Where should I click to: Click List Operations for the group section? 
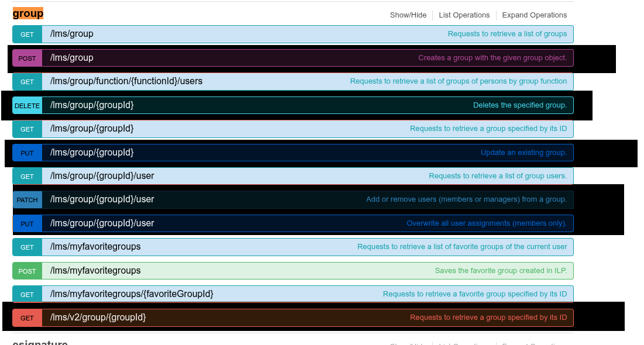[x=464, y=15]
